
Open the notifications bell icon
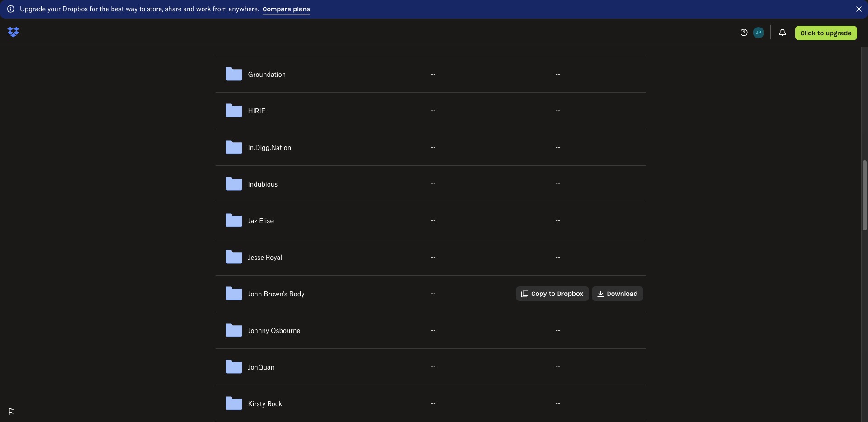pyautogui.click(x=782, y=33)
